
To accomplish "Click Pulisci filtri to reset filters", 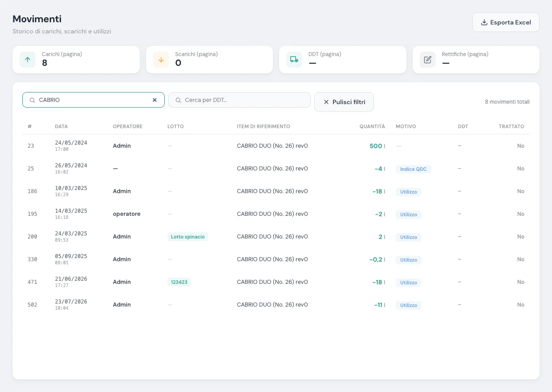I will click(344, 102).
